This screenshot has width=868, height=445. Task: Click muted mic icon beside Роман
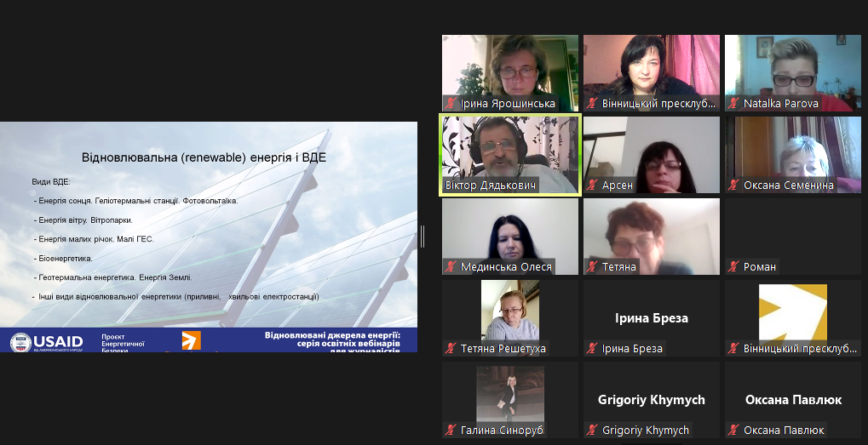(x=733, y=267)
